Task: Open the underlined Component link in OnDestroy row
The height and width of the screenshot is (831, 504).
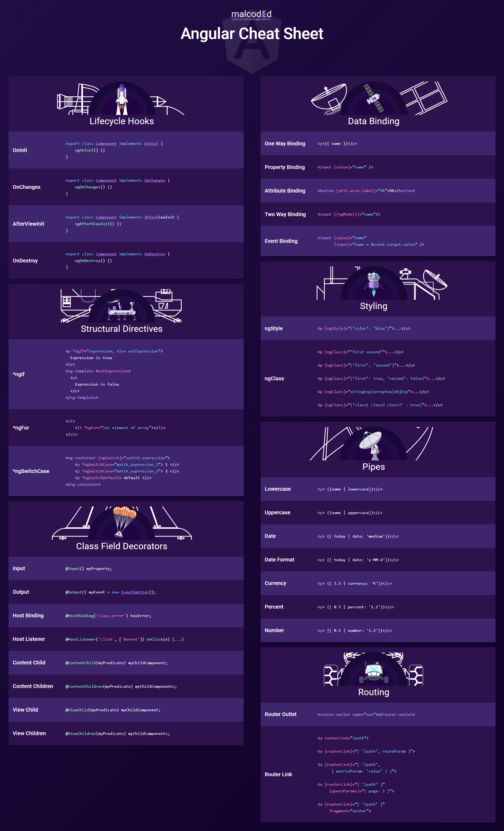Action: click(106, 254)
